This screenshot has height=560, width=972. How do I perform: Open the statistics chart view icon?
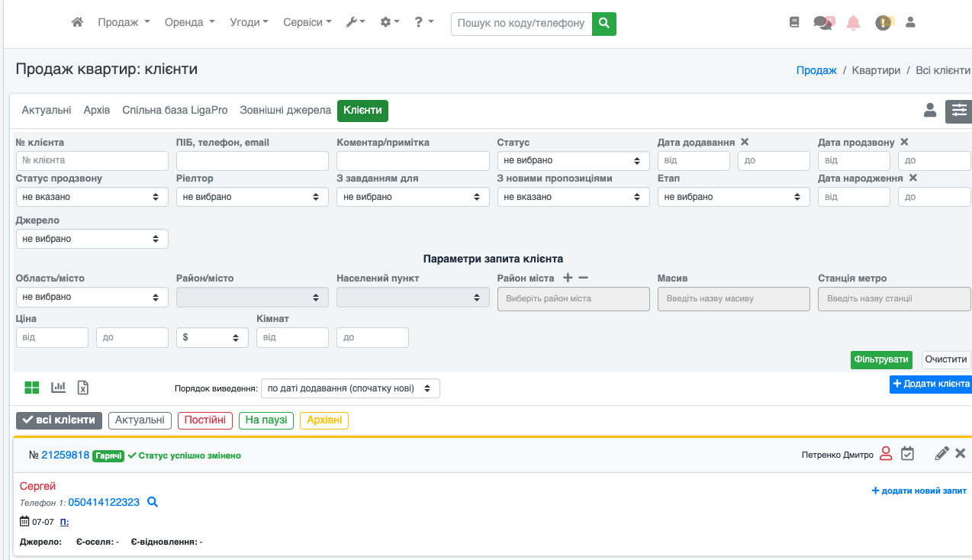tap(58, 388)
